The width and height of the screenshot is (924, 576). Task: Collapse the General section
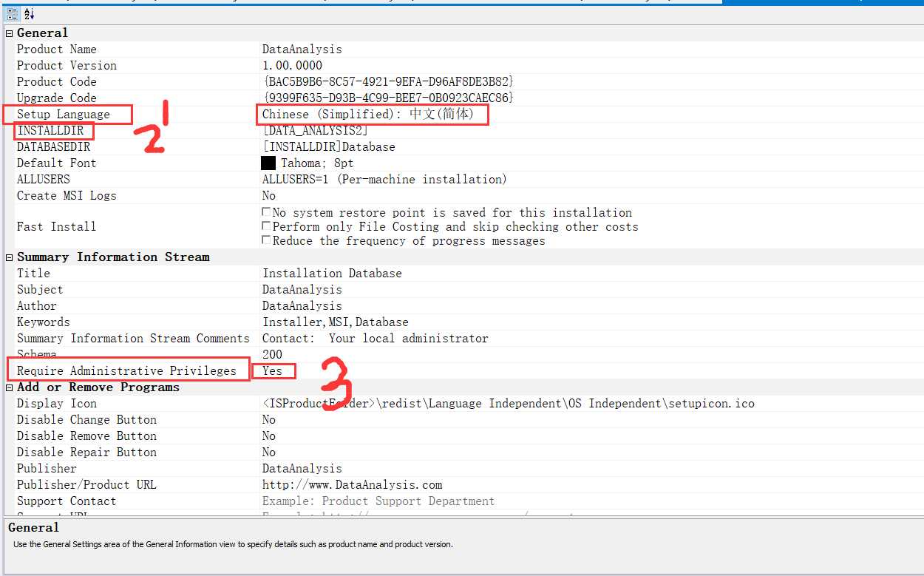(x=10, y=33)
